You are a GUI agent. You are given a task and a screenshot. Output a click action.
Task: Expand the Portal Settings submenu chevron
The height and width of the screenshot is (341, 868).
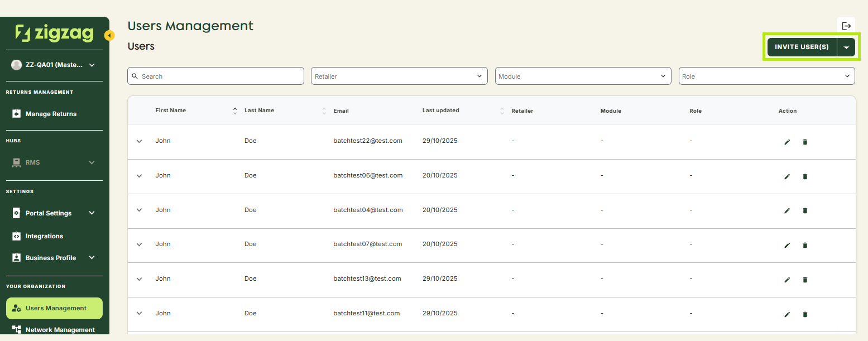point(92,213)
